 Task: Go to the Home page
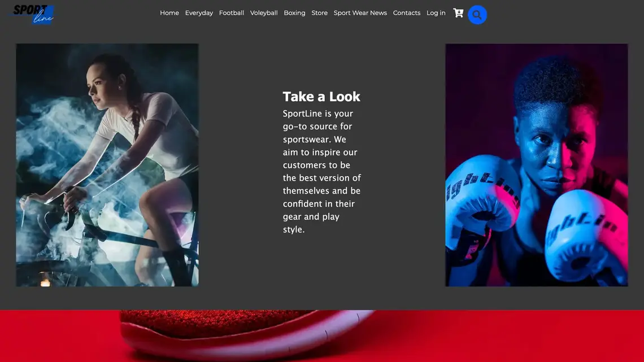point(169,13)
